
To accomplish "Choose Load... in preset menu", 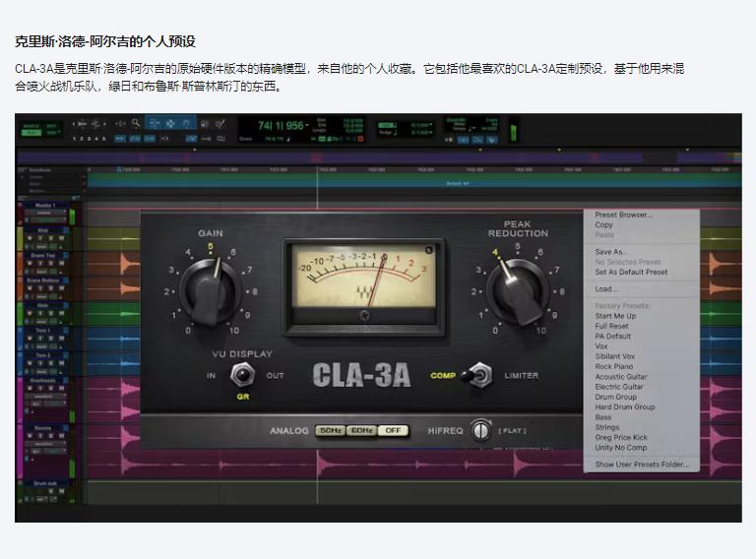I will pyautogui.click(x=606, y=288).
